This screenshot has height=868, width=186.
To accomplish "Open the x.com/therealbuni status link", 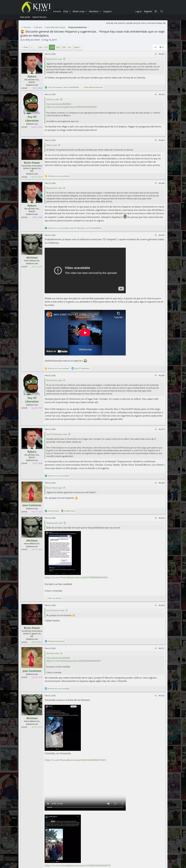I will coord(75,760).
